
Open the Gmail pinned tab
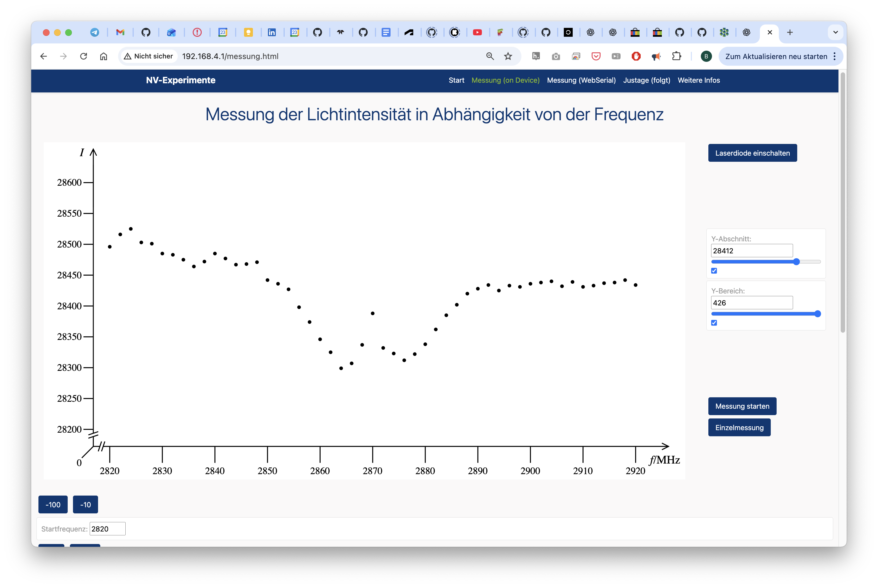[x=120, y=33]
